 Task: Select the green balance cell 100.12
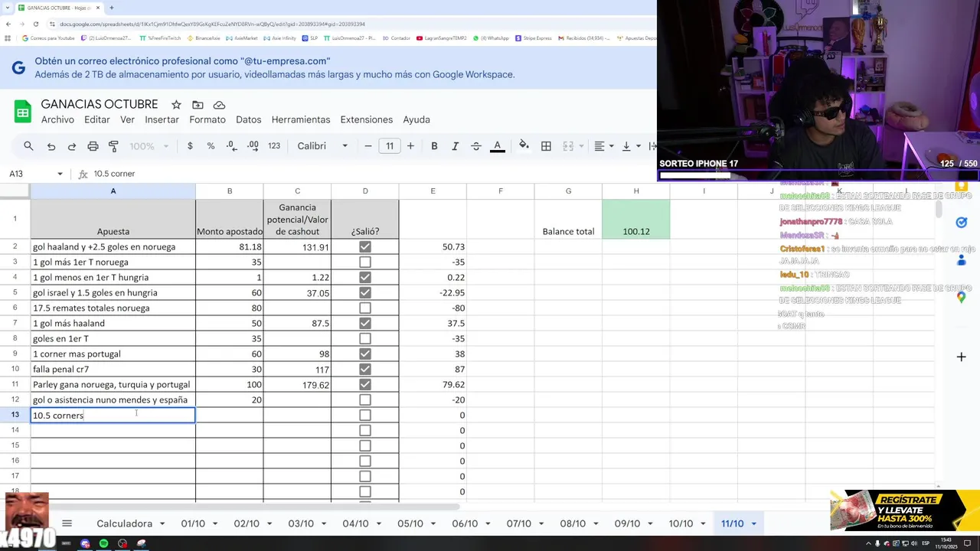pyautogui.click(x=636, y=219)
